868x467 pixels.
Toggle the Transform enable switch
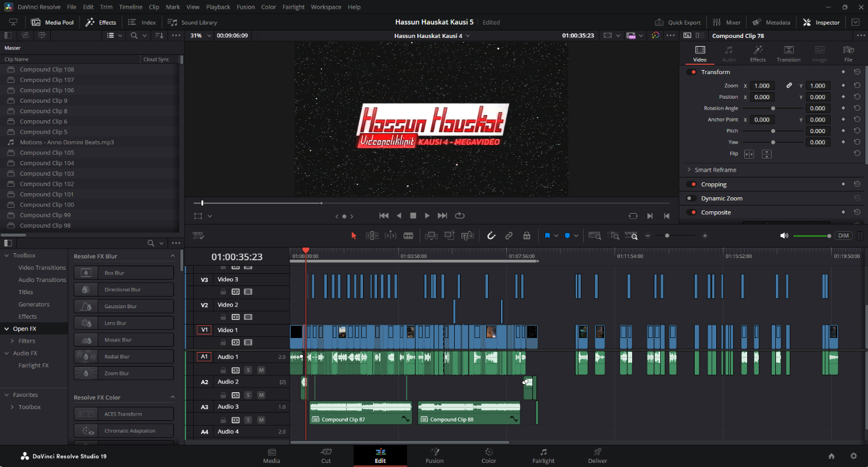click(x=692, y=72)
